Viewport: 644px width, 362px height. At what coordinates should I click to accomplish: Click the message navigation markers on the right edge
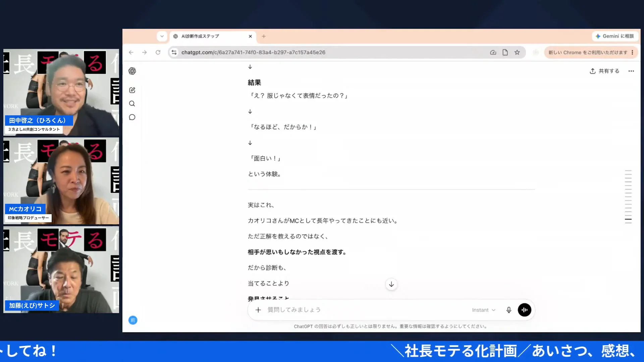point(628,197)
